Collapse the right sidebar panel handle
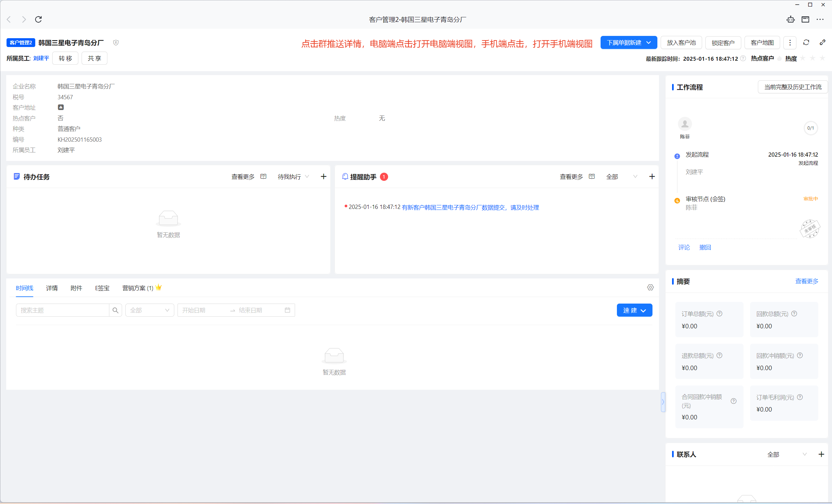The image size is (832, 504). pos(663,402)
